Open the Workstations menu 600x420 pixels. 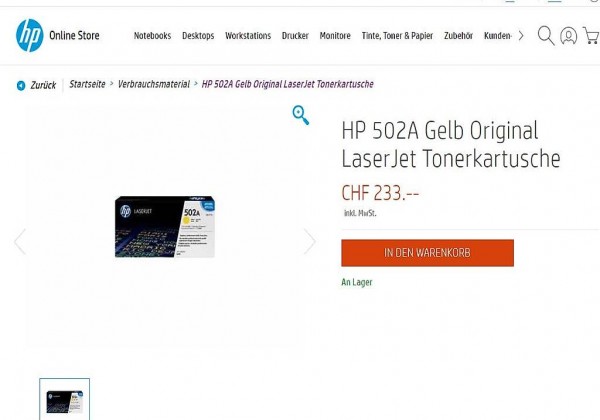point(248,36)
